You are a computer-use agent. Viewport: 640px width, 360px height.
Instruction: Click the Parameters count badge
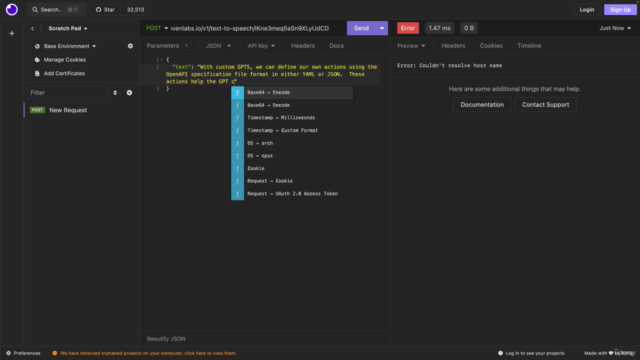click(187, 46)
